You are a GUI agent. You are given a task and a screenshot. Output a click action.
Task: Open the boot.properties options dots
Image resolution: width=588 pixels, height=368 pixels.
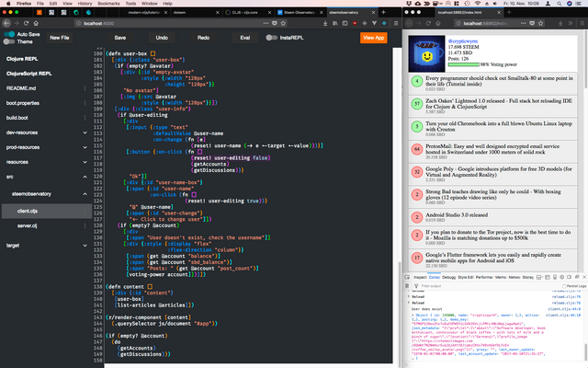coord(85,103)
